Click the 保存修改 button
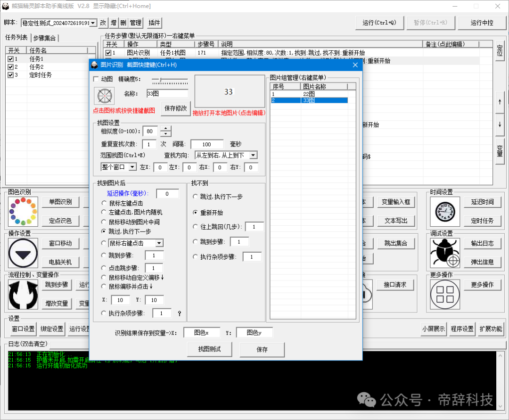Image resolution: width=509 pixels, height=420 pixels. click(175, 108)
